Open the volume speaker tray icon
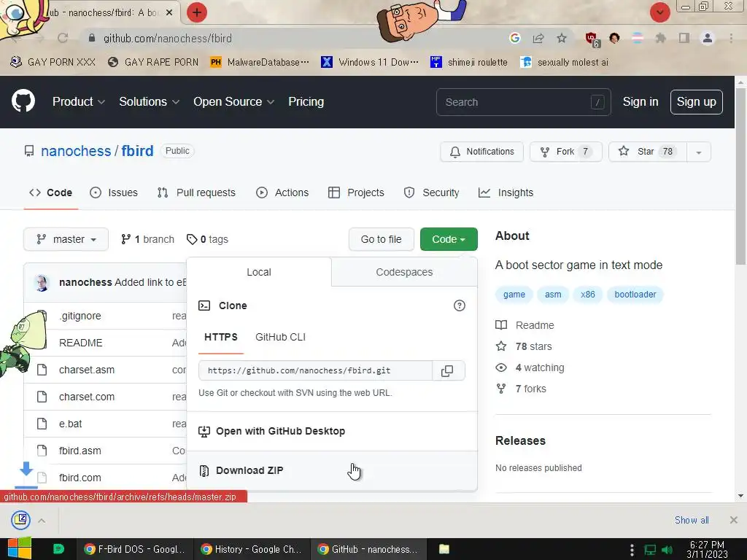Viewport: 747px width, 560px height. (667, 550)
